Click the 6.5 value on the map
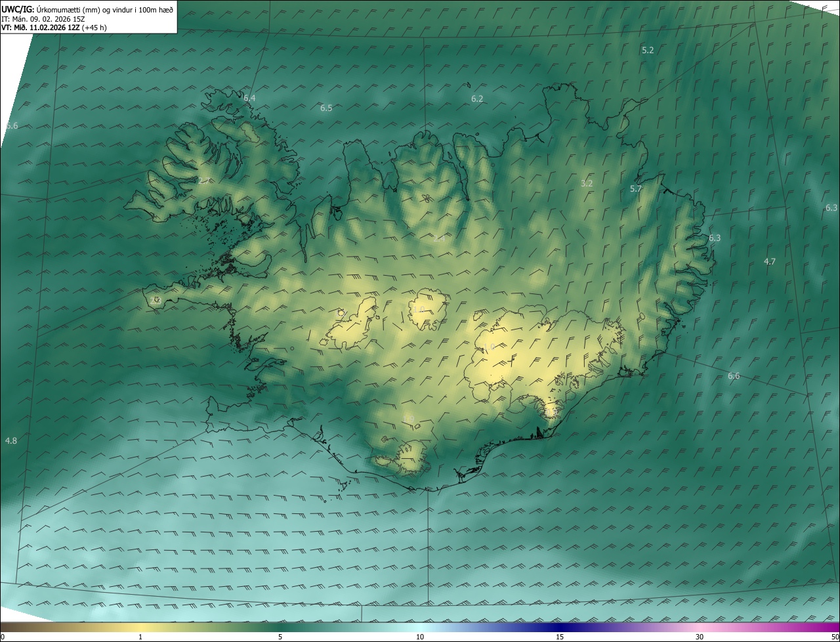 pyautogui.click(x=326, y=108)
